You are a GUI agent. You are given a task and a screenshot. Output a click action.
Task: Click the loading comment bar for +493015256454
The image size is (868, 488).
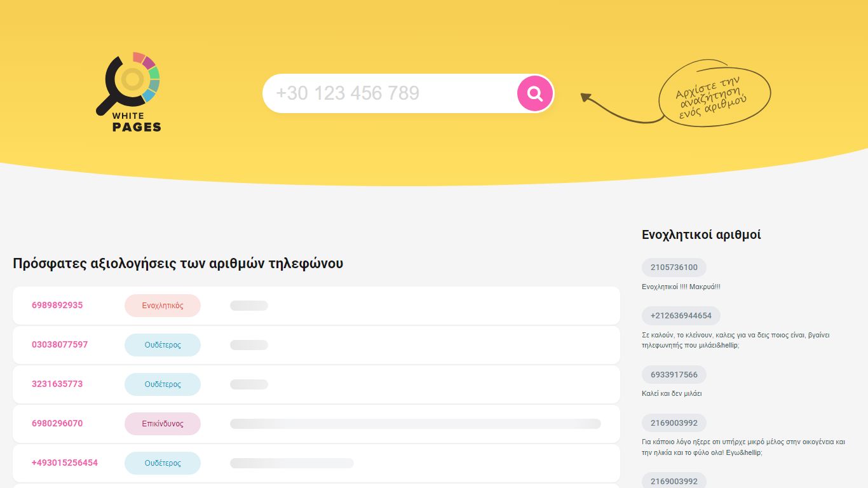pos(292,463)
